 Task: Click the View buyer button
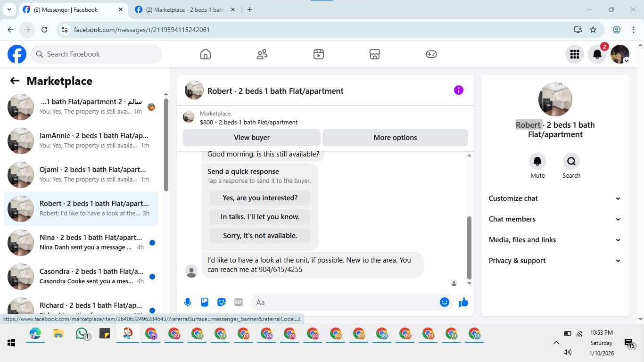coord(252,138)
